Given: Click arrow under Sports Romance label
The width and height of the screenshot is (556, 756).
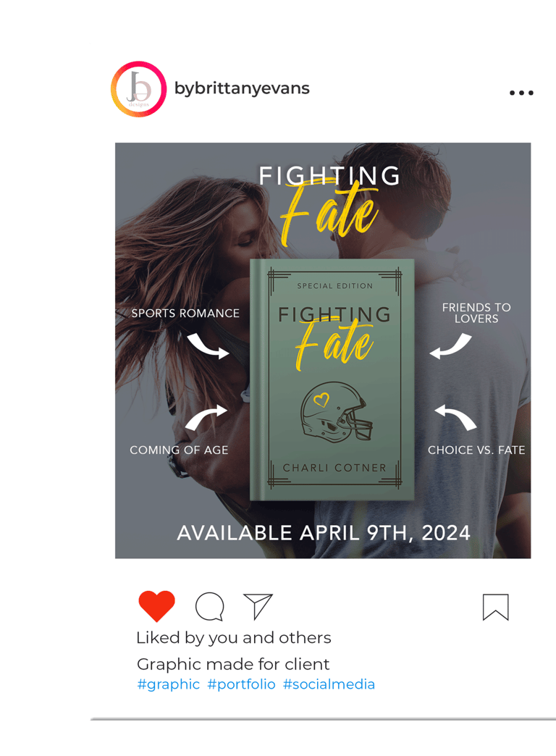Looking at the screenshot, I should [208, 346].
